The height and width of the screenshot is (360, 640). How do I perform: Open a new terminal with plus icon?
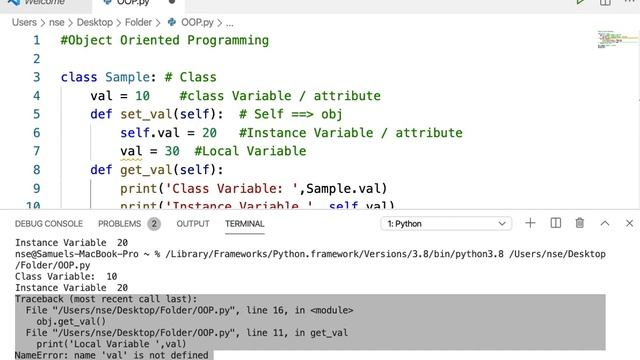click(530, 223)
